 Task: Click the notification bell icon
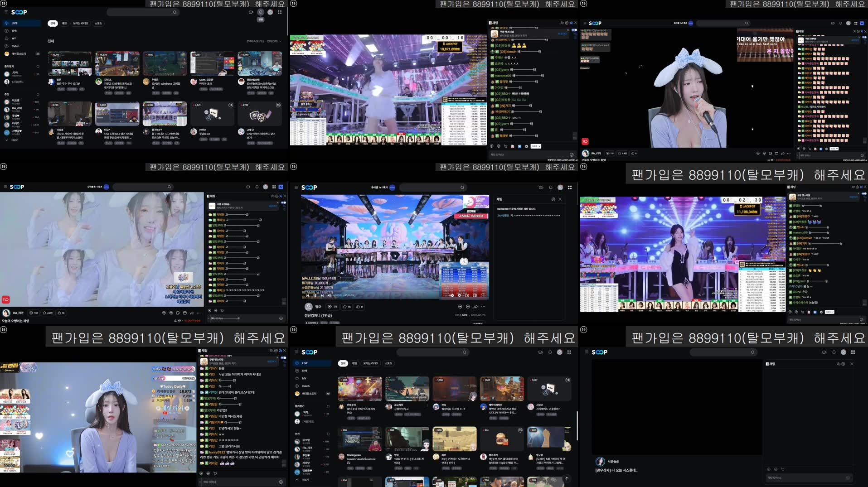pos(261,12)
